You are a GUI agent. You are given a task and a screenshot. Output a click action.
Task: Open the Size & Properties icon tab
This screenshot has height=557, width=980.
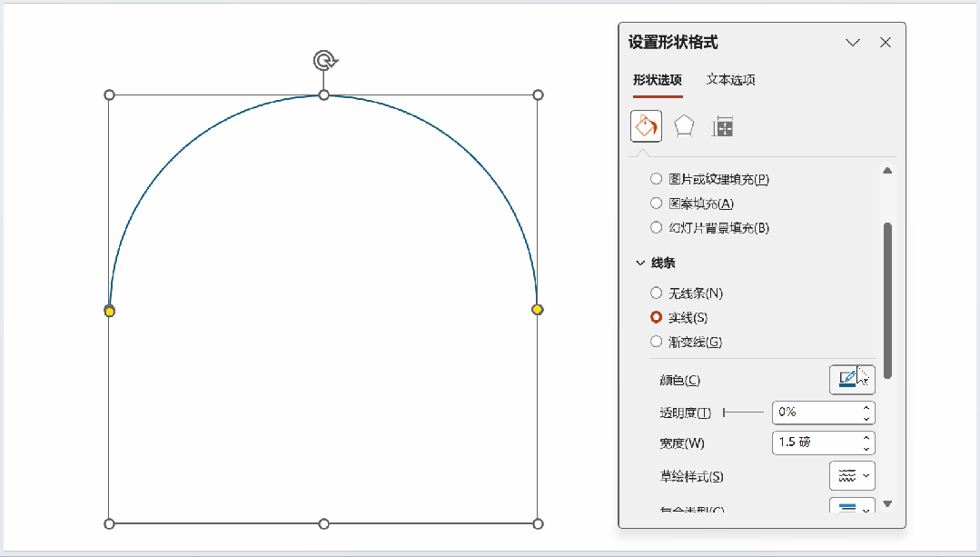722,126
